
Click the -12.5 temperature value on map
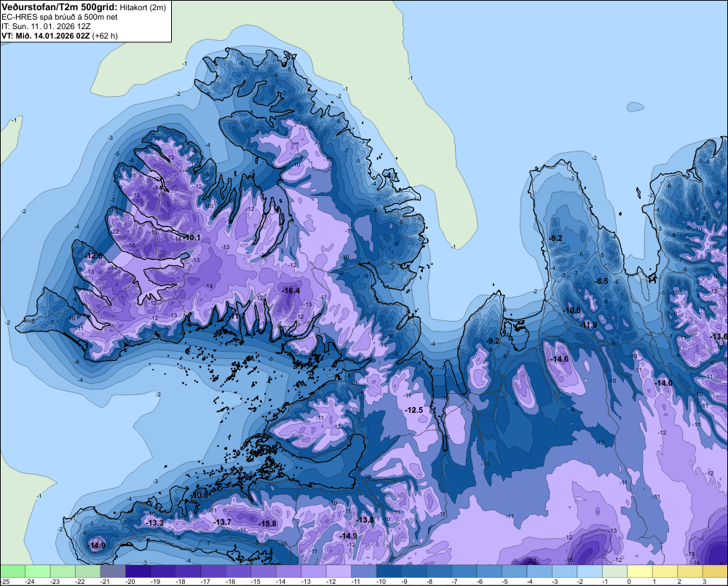pyautogui.click(x=414, y=410)
